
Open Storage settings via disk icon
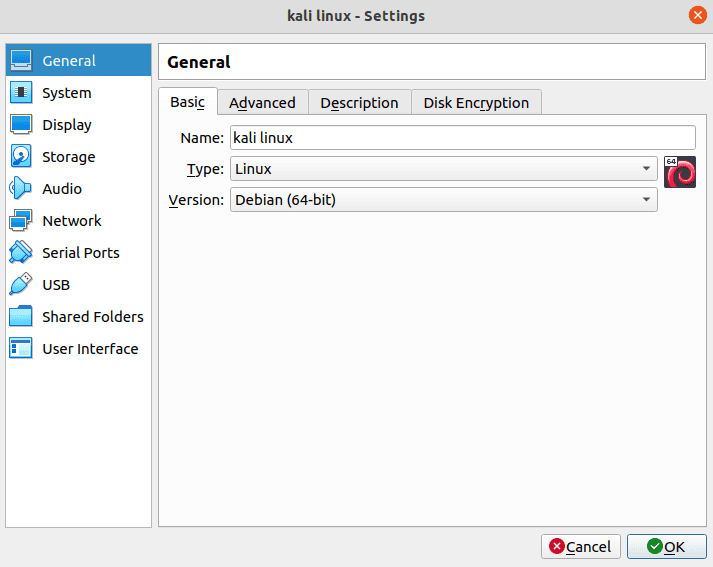21,156
